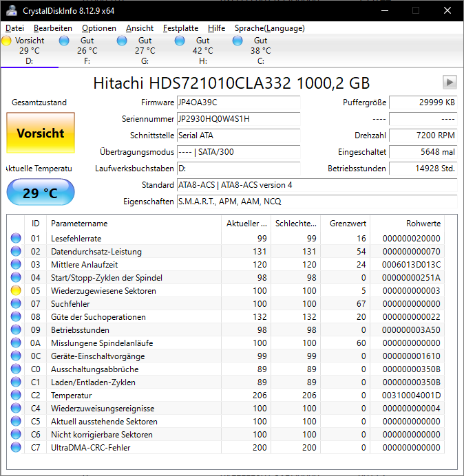Switch to disk C: at 38 °C

click(x=260, y=51)
